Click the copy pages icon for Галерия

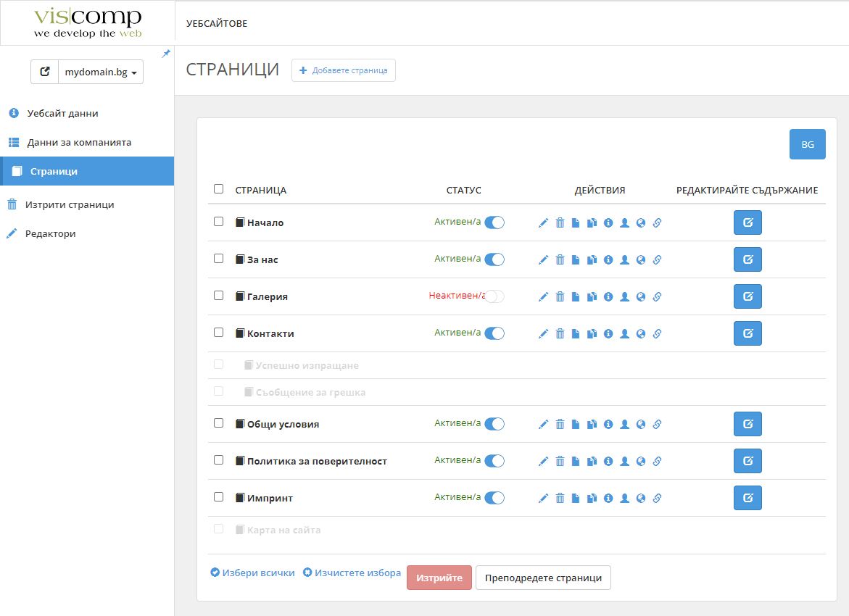(x=592, y=297)
